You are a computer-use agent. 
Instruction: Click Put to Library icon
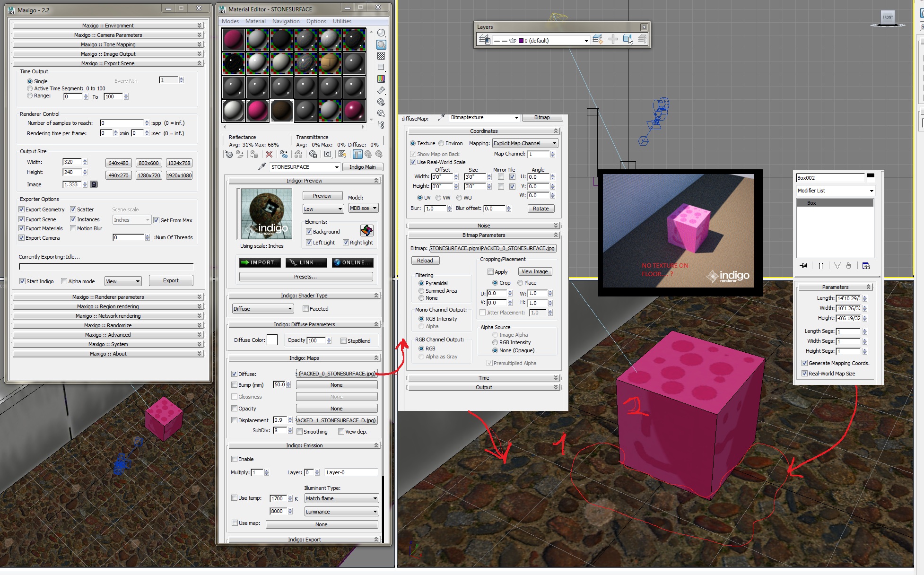(x=313, y=154)
